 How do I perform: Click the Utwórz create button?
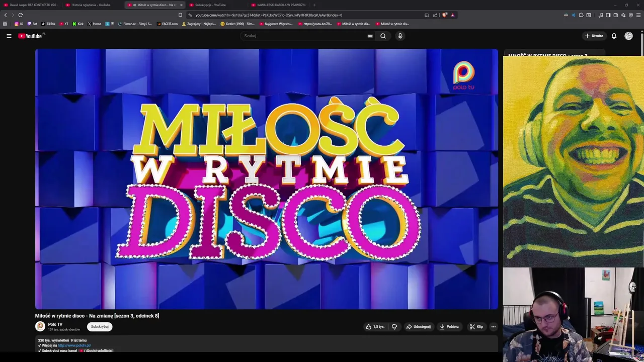(594, 36)
